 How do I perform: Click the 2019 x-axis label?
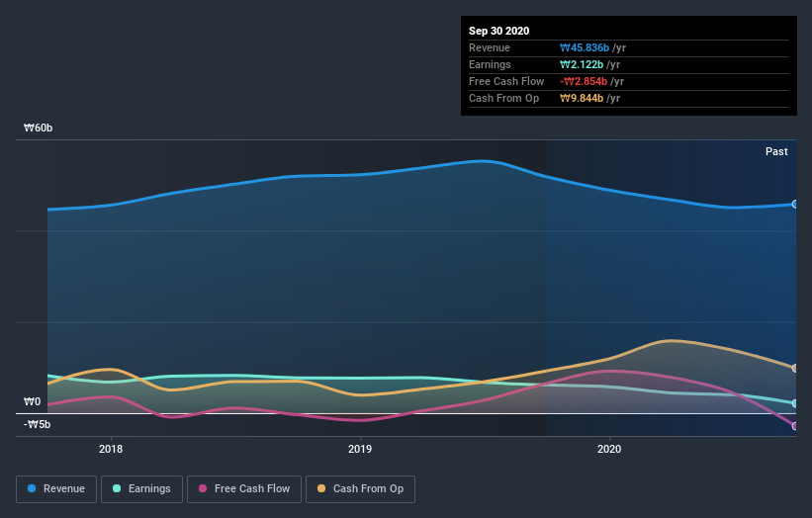[x=360, y=449]
